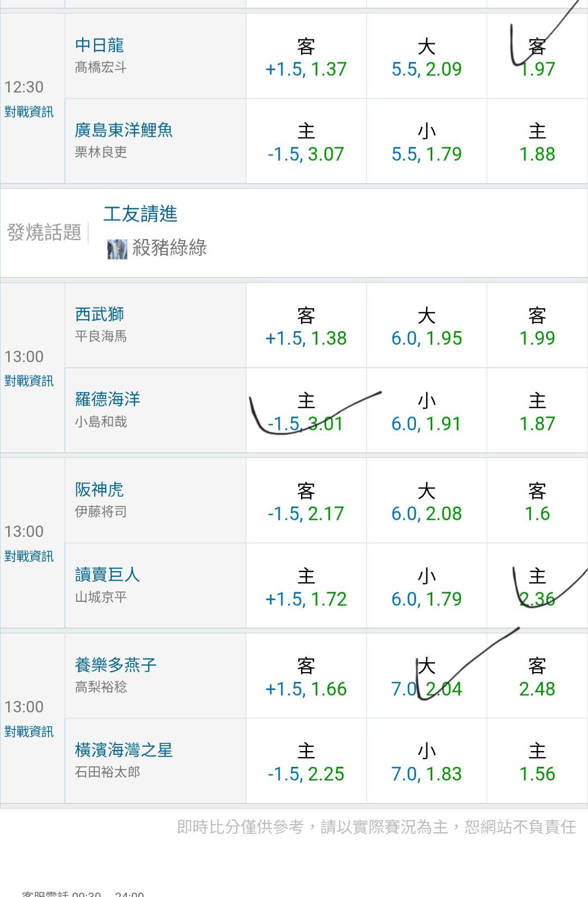The height and width of the screenshot is (897, 588).
Task: Open the 廣島東洋鯉魚 team link
Action: (124, 130)
